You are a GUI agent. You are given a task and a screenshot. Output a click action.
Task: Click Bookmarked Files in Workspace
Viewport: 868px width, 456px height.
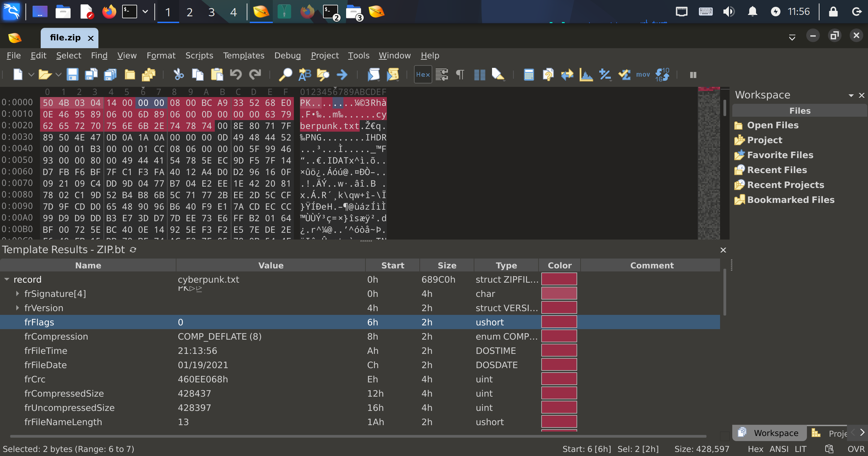[x=791, y=200]
